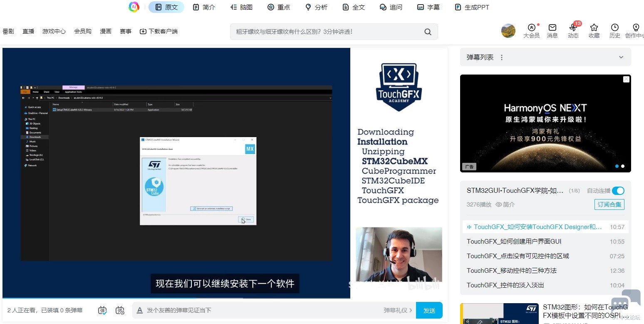Select the playing 如何安装TouchGFX Designer episode

pyautogui.click(x=545, y=227)
